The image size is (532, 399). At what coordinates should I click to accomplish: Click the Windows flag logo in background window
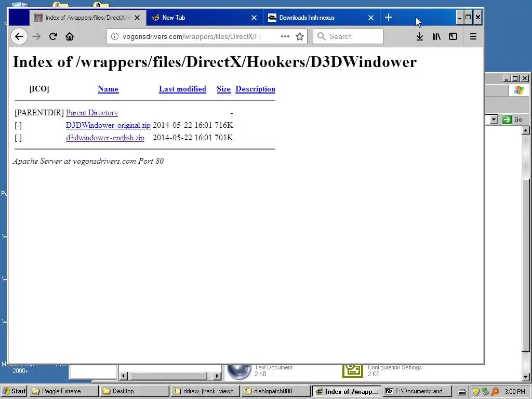click(519, 90)
